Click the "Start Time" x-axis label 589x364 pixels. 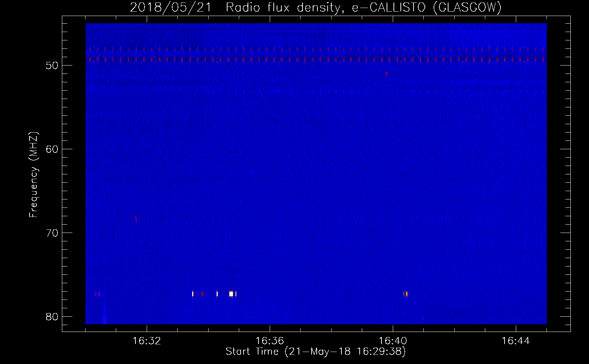315,352
